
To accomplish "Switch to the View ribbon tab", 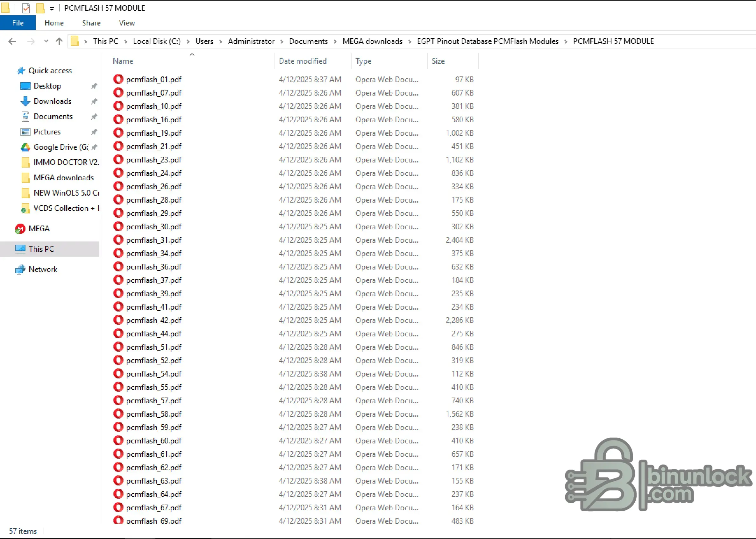I will point(127,23).
